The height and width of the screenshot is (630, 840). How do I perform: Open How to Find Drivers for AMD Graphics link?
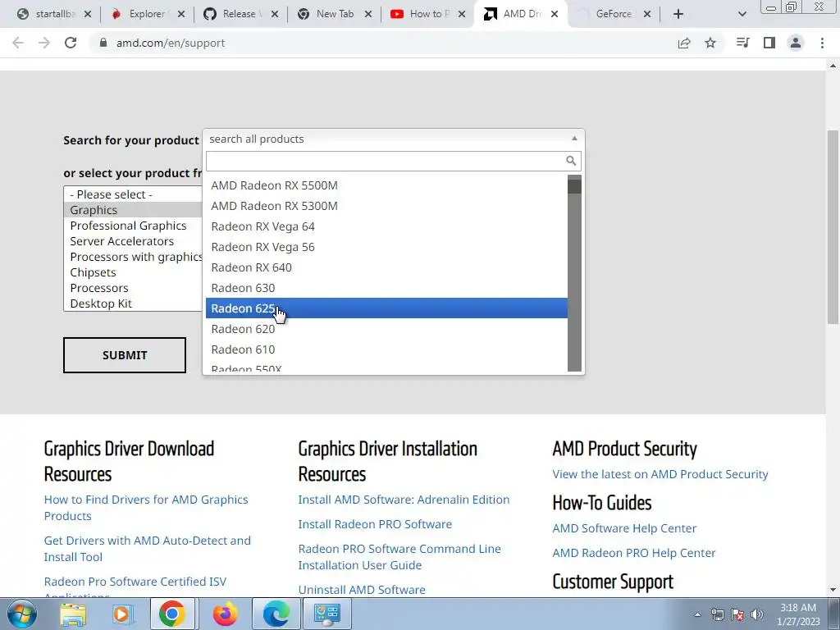pyautogui.click(x=146, y=507)
